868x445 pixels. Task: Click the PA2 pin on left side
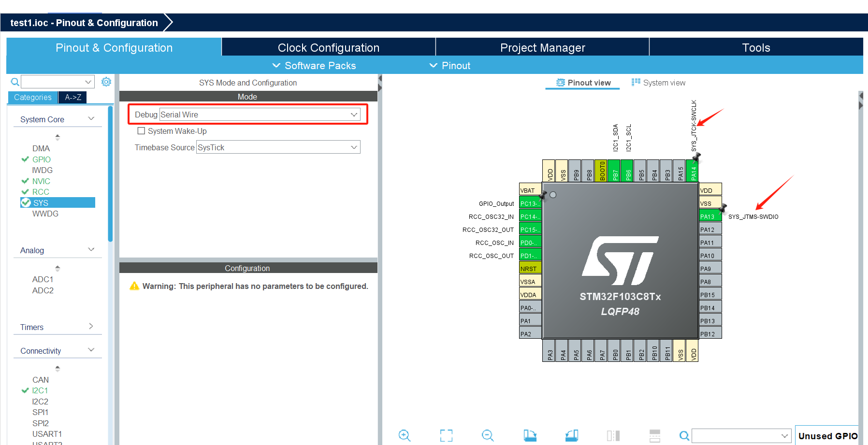click(530, 334)
